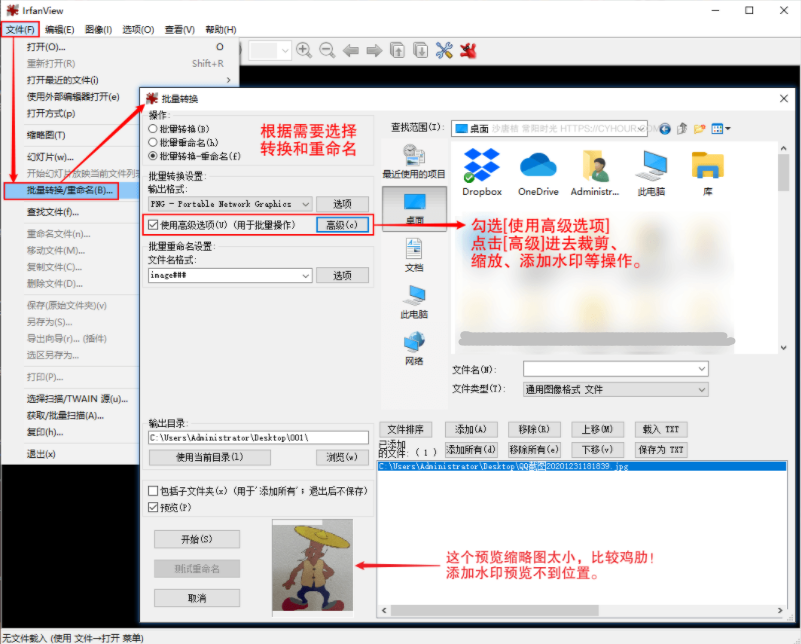Select 批量重命名(h) radio option

tap(183, 142)
